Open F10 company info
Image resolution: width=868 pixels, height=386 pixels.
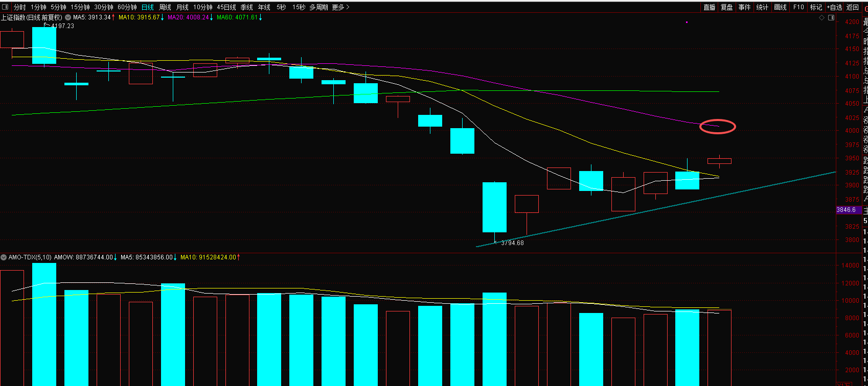[798, 7]
